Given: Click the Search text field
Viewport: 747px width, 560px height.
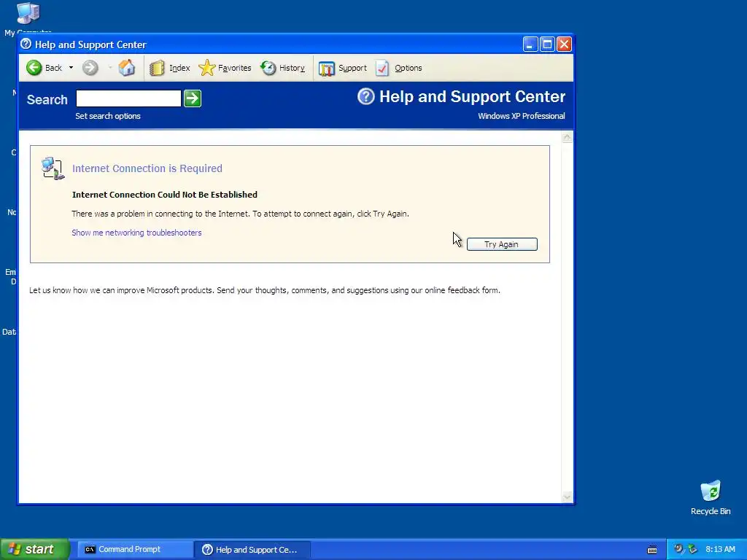Looking at the screenshot, I should pos(128,98).
